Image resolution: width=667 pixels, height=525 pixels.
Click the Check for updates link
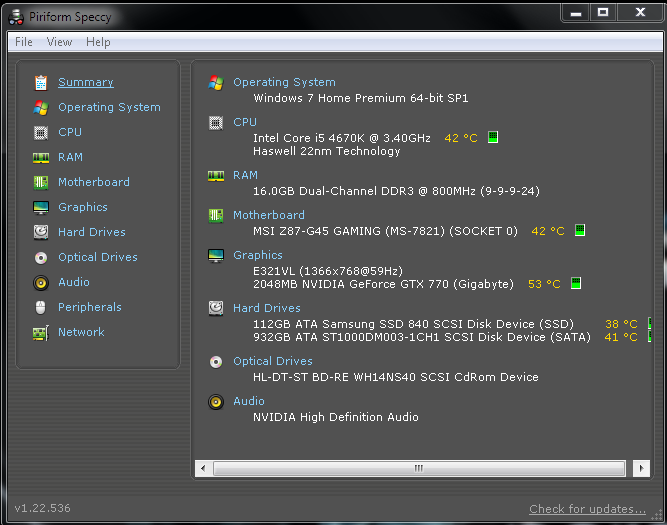[x=587, y=509]
